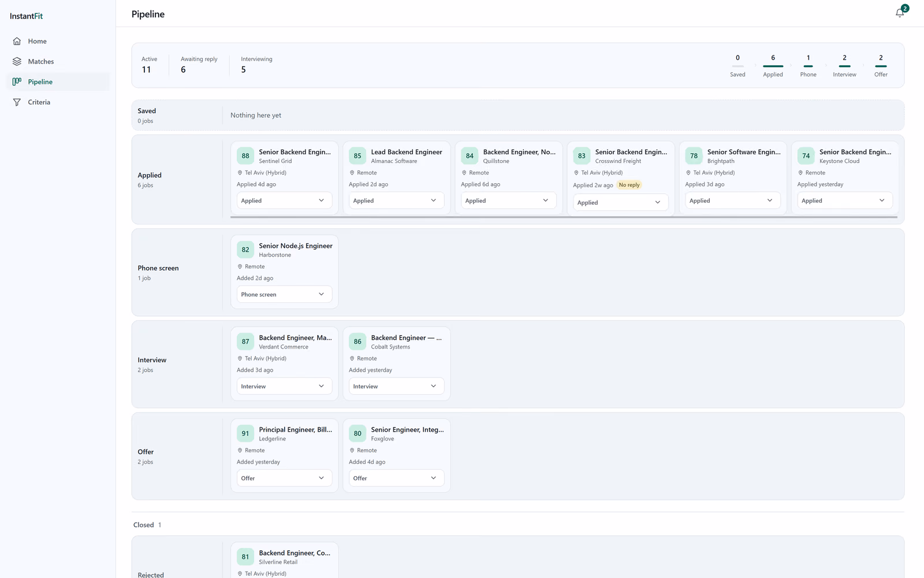
Task: Click the Closed section header
Action: click(x=147, y=525)
